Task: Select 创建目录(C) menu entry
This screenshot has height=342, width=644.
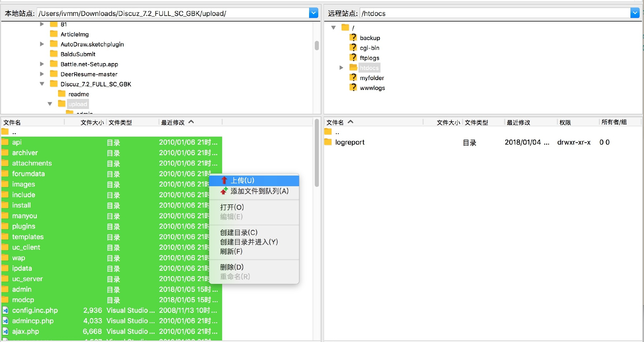Action: point(239,232)
